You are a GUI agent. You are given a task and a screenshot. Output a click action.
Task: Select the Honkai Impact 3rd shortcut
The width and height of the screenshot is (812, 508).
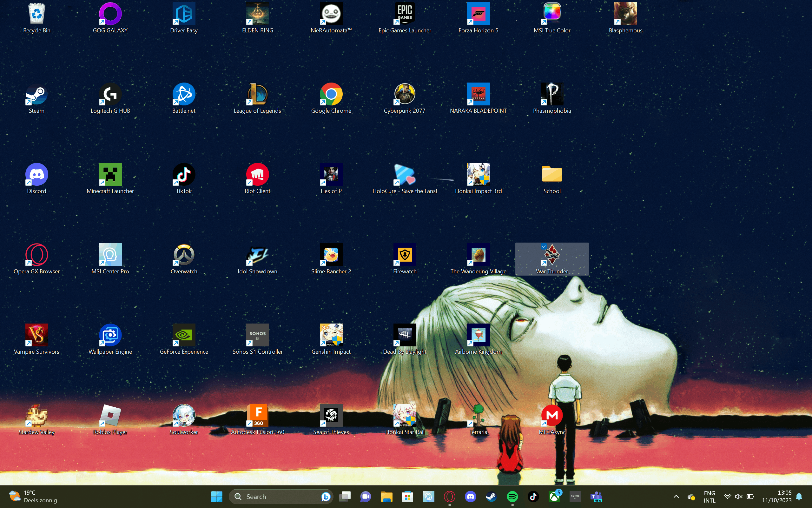478,178
